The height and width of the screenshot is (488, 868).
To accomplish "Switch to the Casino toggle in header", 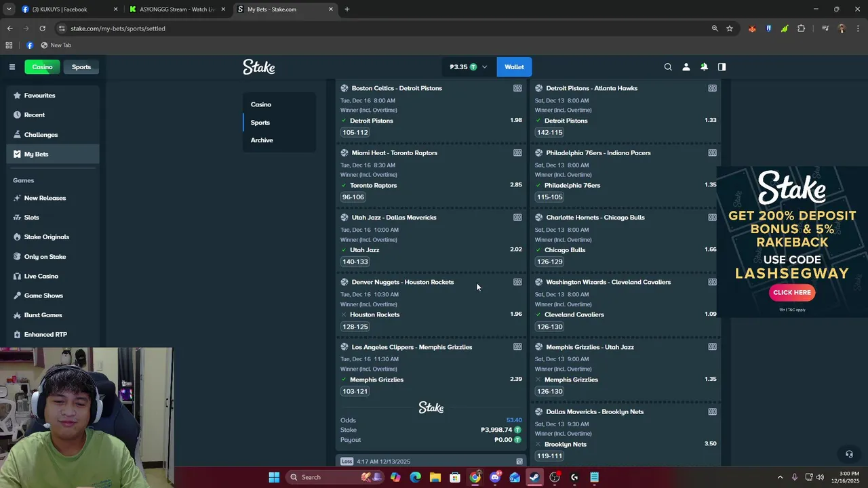I will (42, 67).
